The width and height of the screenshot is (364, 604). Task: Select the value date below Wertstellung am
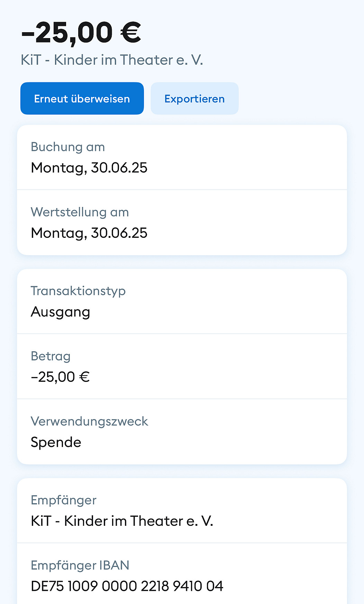tap(89, 233)
